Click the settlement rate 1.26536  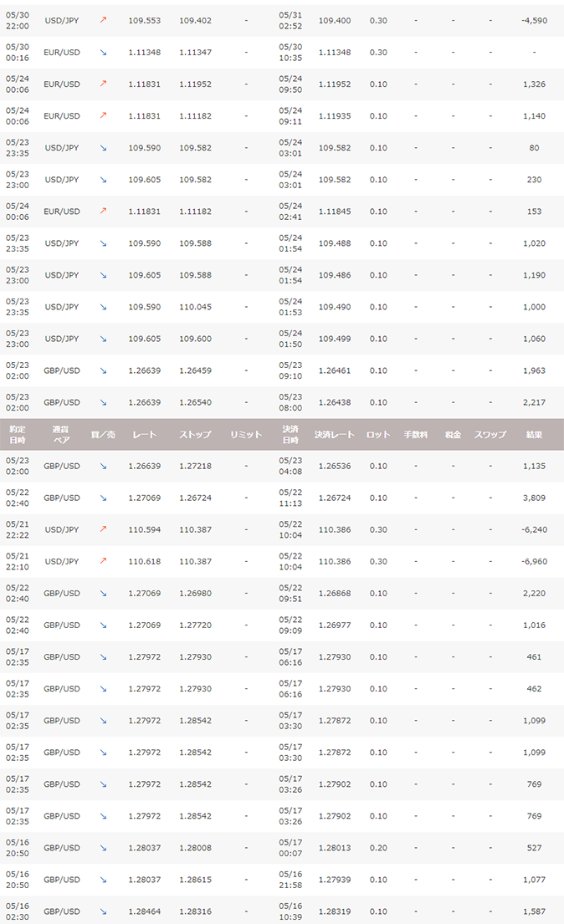[335, 466]
